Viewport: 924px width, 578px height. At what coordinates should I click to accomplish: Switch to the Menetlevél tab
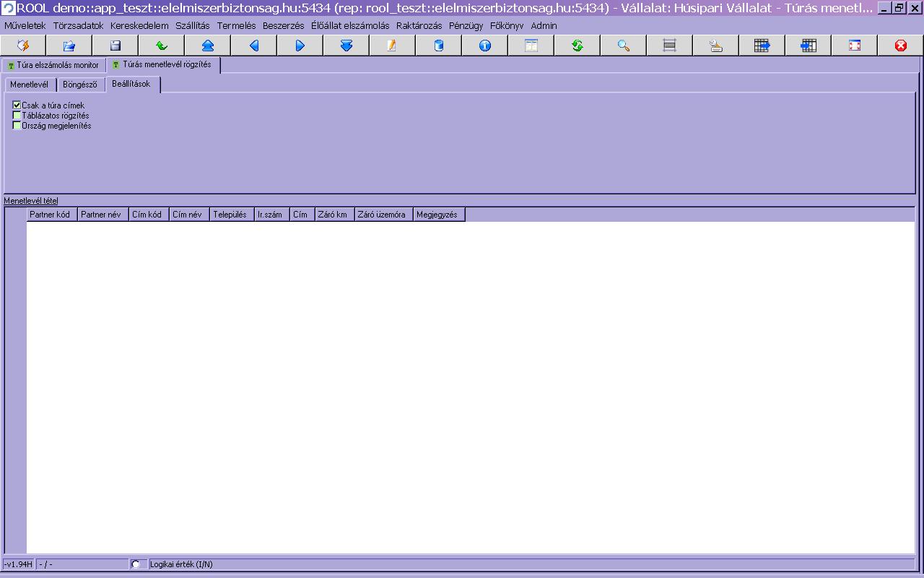pos(29,85)
